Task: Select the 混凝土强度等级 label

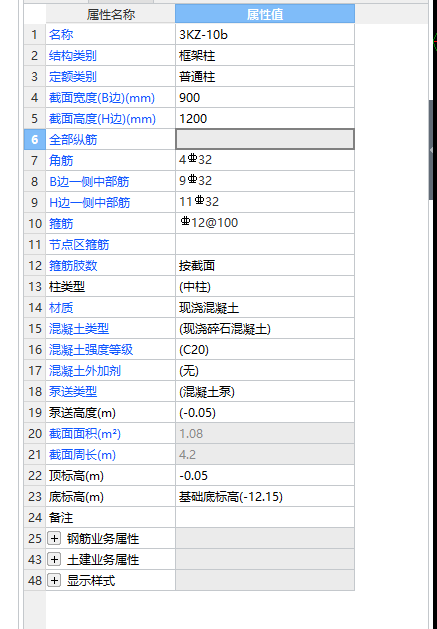Action: 91,349
